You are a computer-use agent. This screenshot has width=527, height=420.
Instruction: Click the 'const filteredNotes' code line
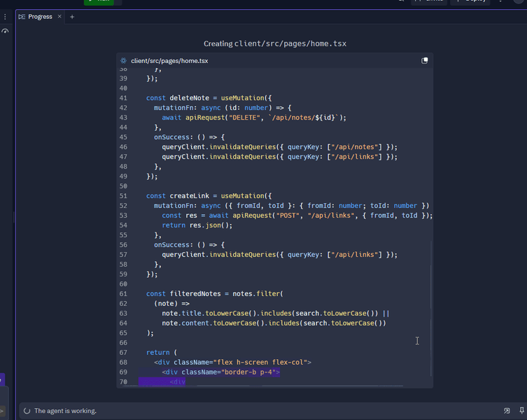[x=214, y=294]
